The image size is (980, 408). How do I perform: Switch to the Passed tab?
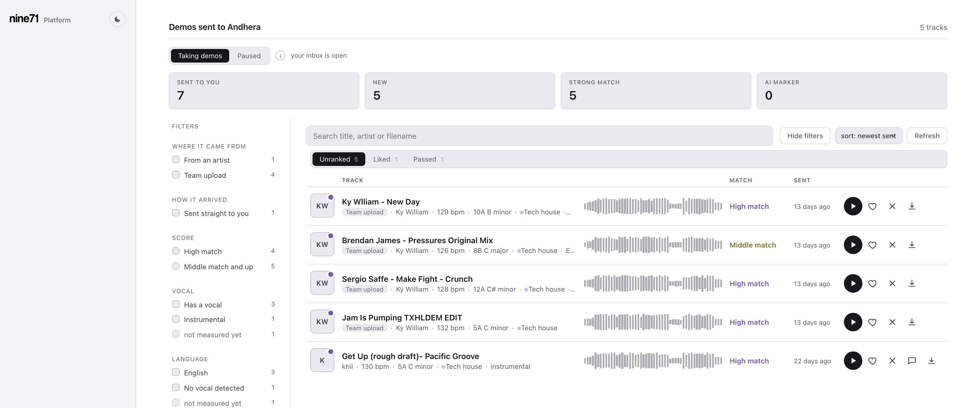click(x=428, y=159)
